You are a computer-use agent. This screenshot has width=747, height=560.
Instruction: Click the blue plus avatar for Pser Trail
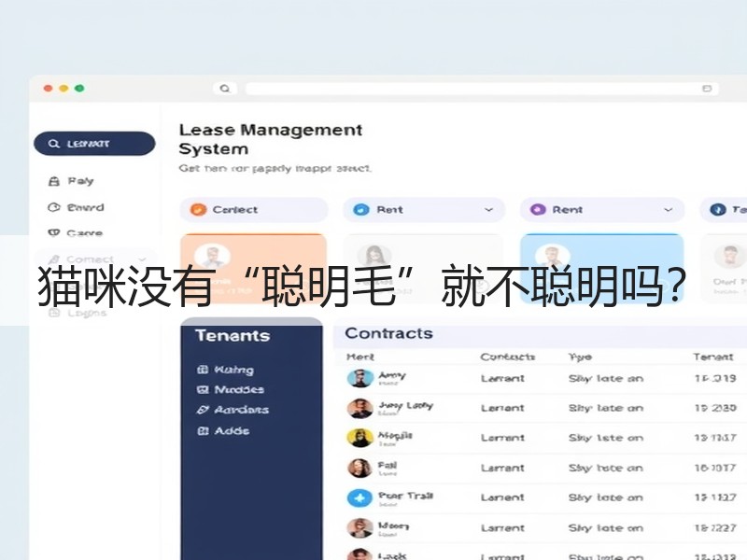click(x=359, y=498)
